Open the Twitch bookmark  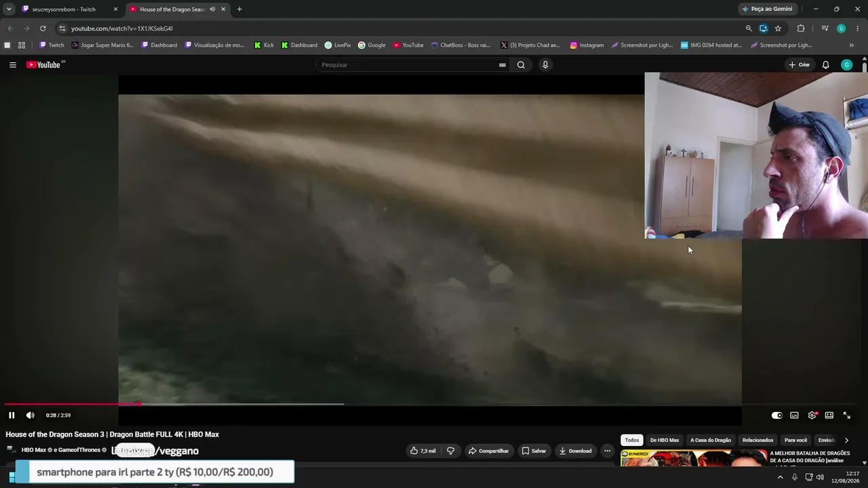pyautogui.click(x=52, y=45)
